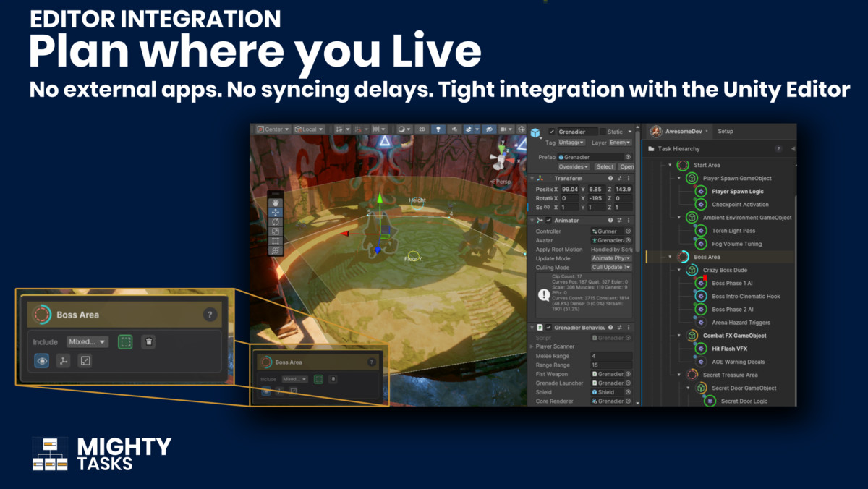Click the Melee Range value field
Image resolution: width=868 pixels, height=489 pixels.
tap(611, 356)
